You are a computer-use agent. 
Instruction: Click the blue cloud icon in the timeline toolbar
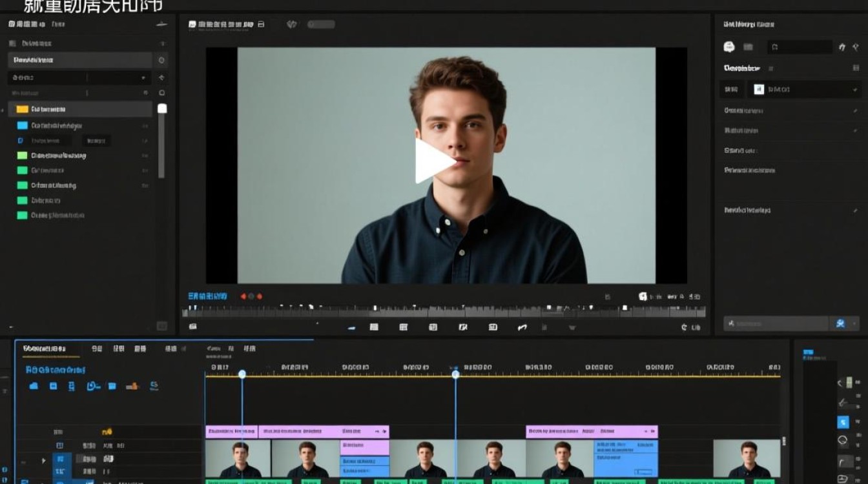pyautogui.click(x=34, y=386)
